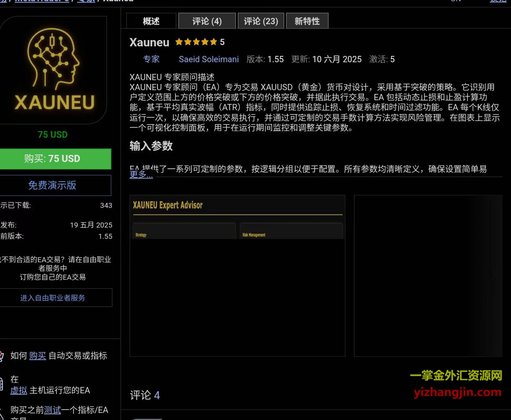Follow the 购买 link in the how-to line
Image resolution: width=511 pixels, height=420 pixels.
38,356
